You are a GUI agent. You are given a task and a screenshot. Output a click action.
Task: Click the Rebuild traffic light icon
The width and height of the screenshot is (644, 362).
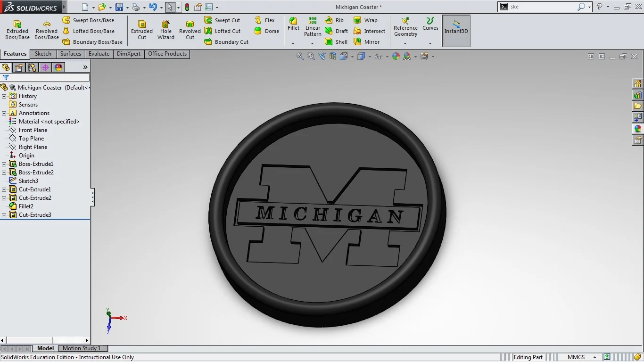(187, 7)
